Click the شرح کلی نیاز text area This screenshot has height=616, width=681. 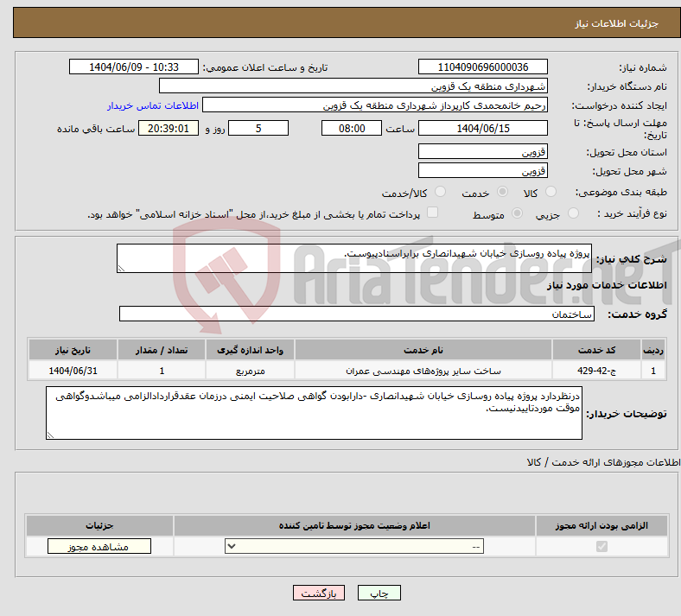[354, 258]
